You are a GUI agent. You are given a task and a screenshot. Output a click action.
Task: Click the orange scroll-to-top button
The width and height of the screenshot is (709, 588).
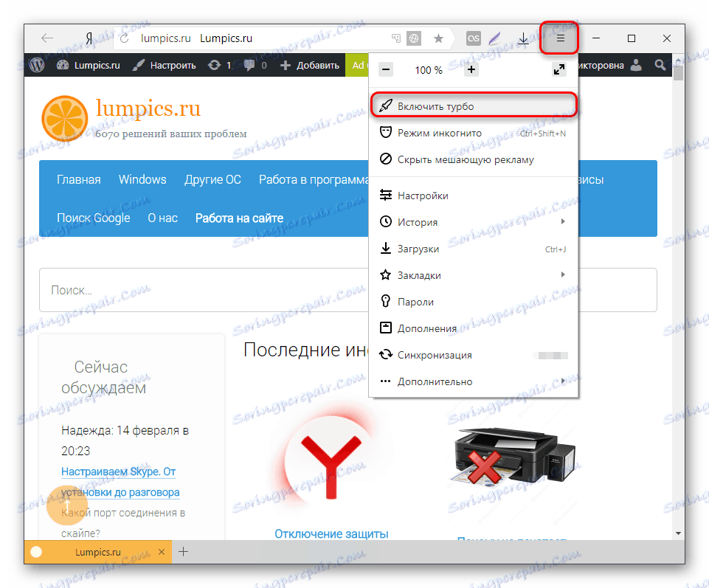pyautogui.click(x=67, y=505)
